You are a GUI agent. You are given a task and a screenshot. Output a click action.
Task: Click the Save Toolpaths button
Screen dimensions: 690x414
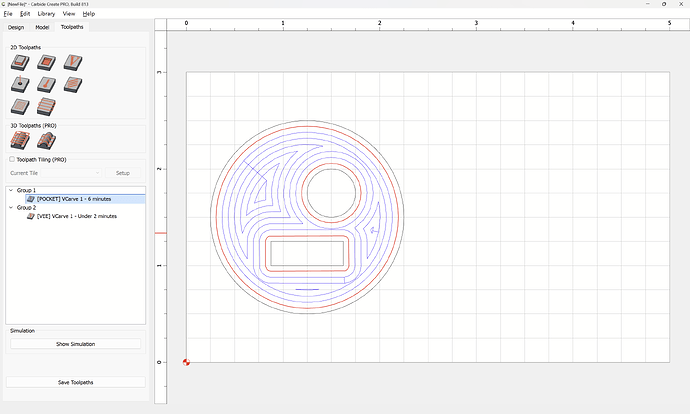click(76, 382)
